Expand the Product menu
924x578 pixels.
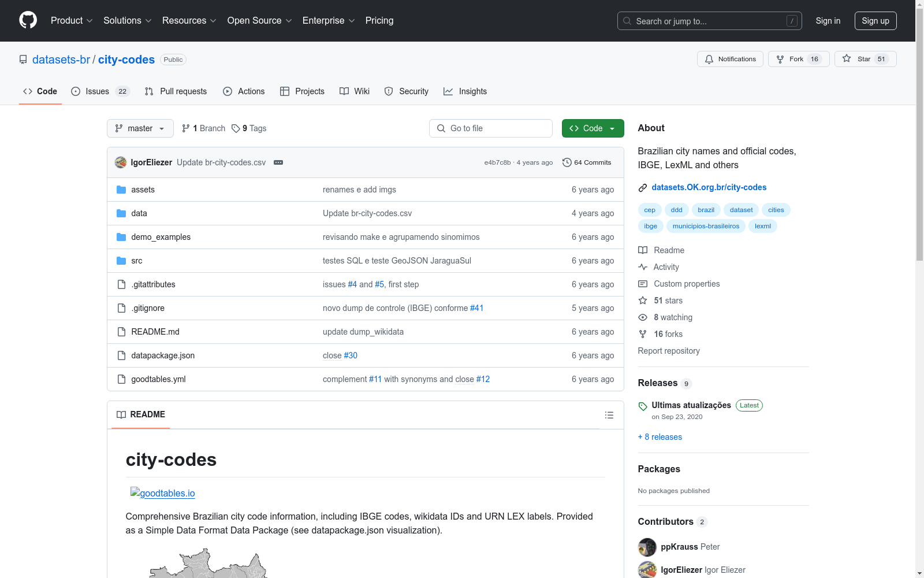click(72, 20)
